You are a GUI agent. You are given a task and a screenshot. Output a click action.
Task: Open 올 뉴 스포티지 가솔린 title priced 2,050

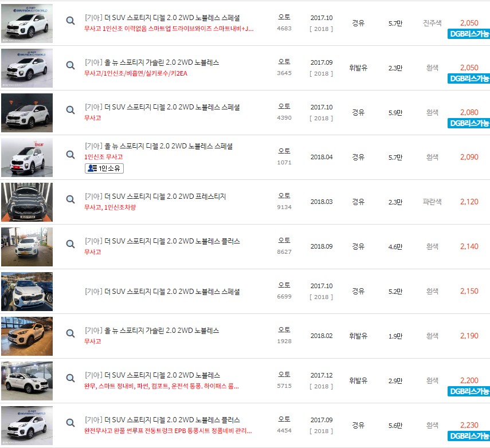tap(152, 63)
